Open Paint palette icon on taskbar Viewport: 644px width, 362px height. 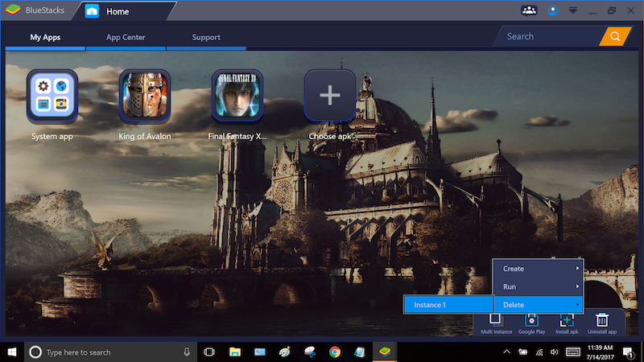[x=285, y=352]
